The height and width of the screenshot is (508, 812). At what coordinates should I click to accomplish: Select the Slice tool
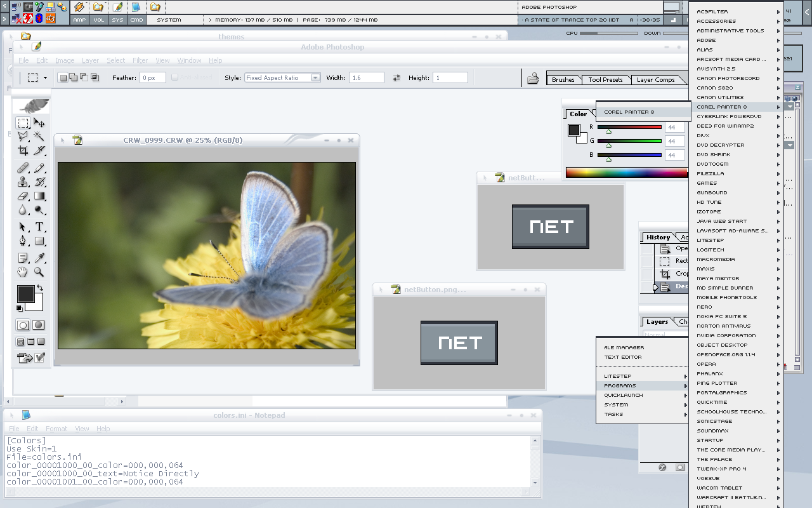[39, 150]
